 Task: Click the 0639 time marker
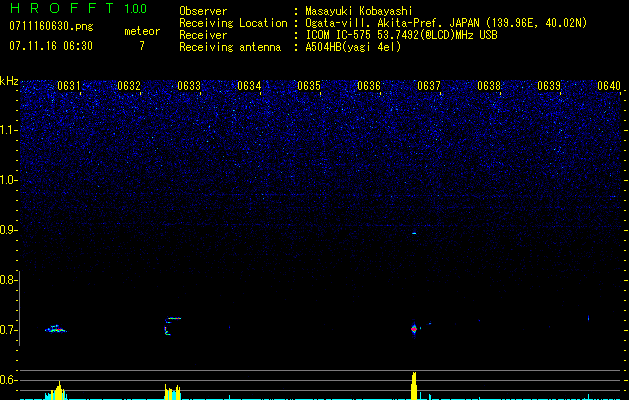tap(549, 86)
